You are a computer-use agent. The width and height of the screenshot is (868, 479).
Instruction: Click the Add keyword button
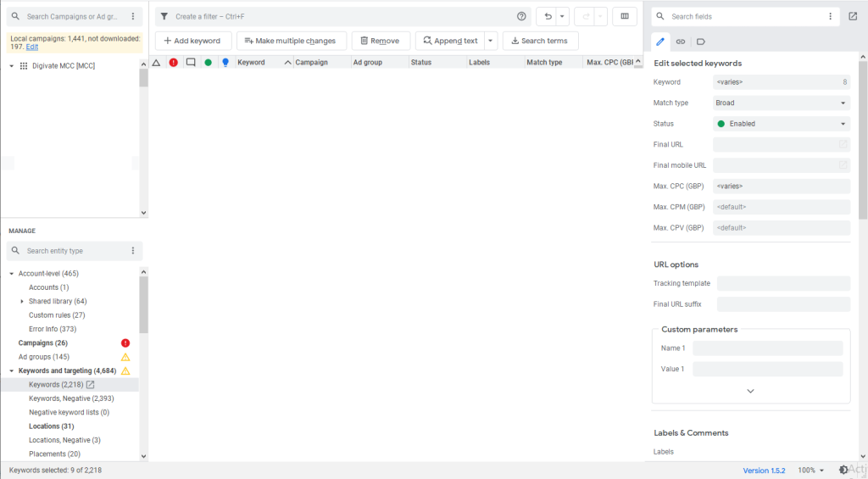click(193, 41)
